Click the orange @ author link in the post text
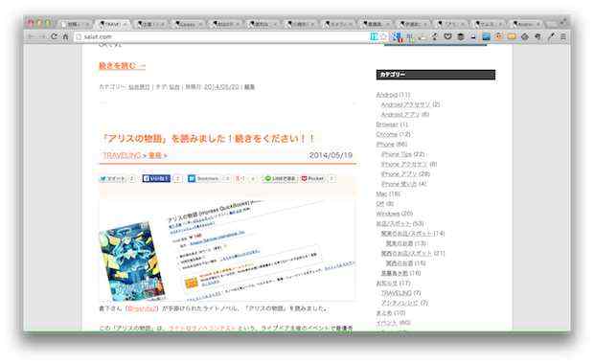The width and height of the screenshot is (594, 364). pyautogui.click(x=142, y=308)
